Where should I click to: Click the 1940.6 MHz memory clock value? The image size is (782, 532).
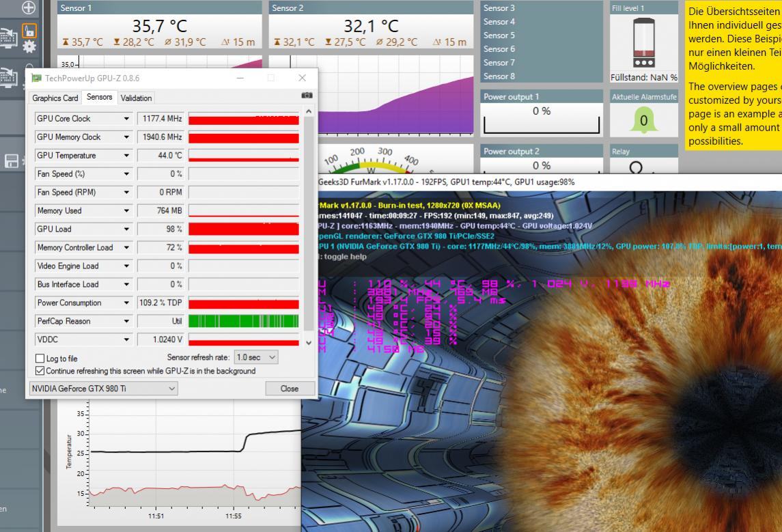160,137
